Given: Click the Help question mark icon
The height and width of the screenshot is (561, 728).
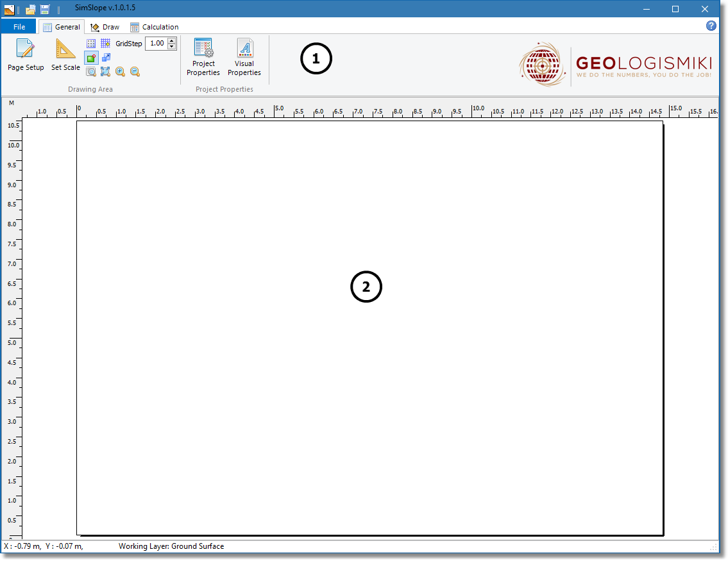Looking at the screenshot, I should coord(711,26).
